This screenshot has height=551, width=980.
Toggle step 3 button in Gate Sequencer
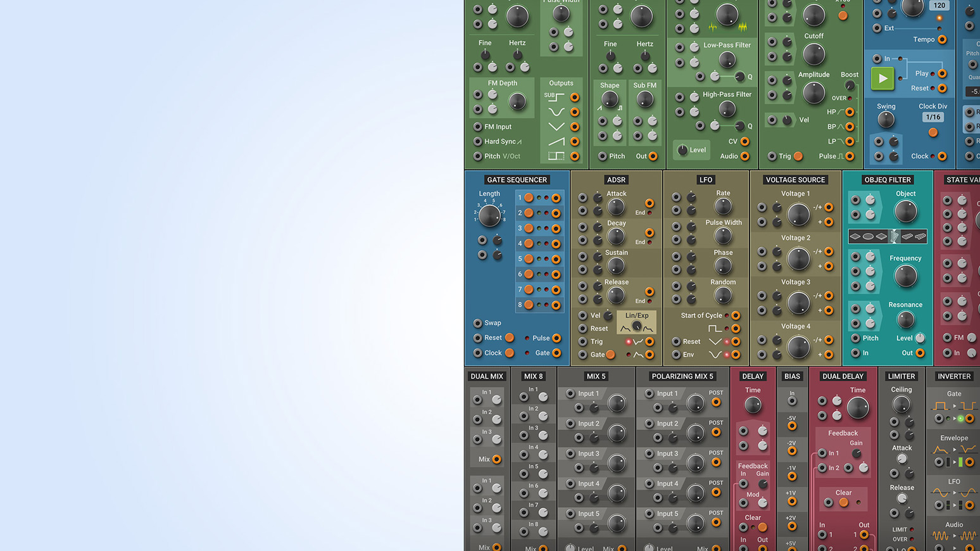pyautogui.click(x=529, y=228)
